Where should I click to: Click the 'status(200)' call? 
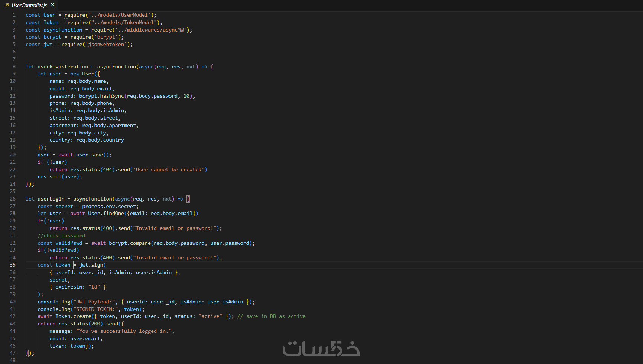pos(87,324)
